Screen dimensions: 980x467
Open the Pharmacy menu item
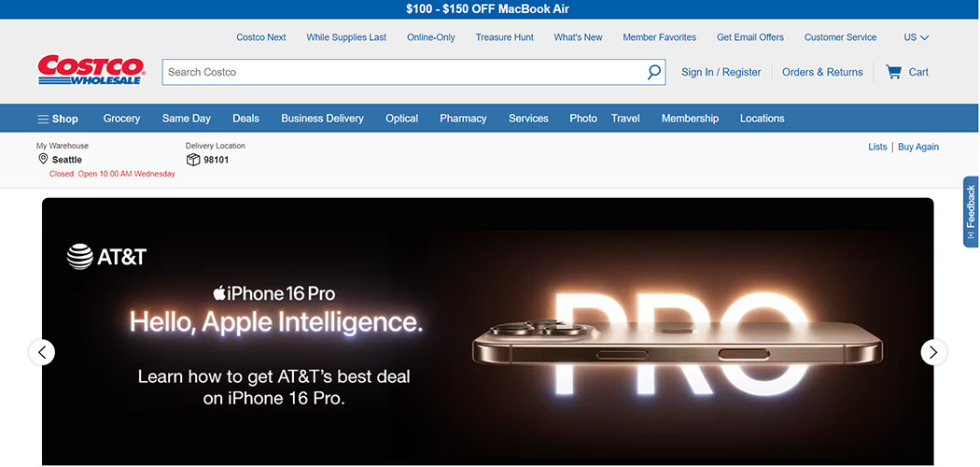(463, 119)
